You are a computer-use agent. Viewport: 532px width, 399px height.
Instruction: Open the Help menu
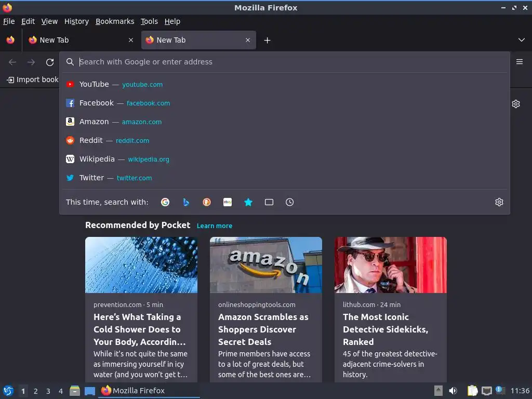pyautogui.click(x=172, y=21)
